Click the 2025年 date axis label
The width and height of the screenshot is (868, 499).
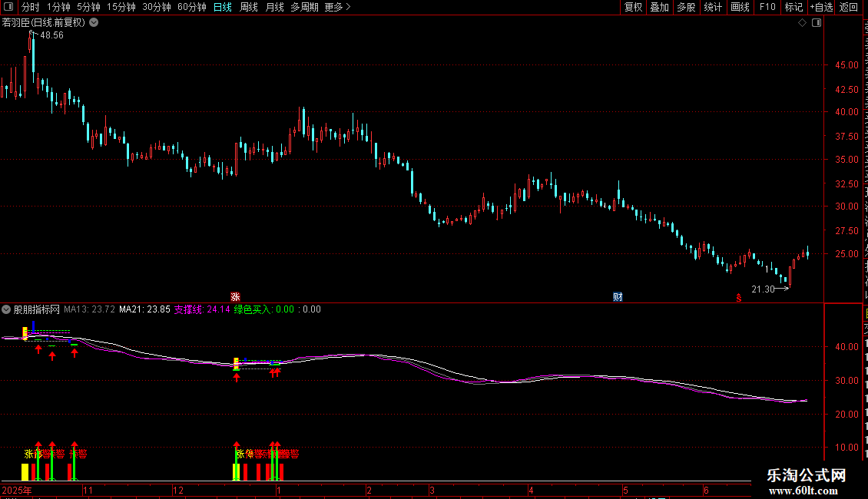click(17, 490)
